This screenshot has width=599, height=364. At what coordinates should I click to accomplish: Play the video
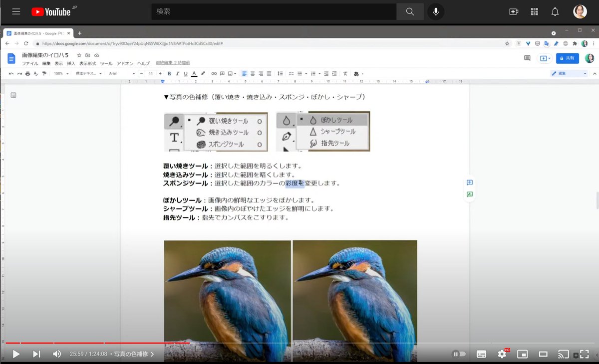click(x=16, y=354)
